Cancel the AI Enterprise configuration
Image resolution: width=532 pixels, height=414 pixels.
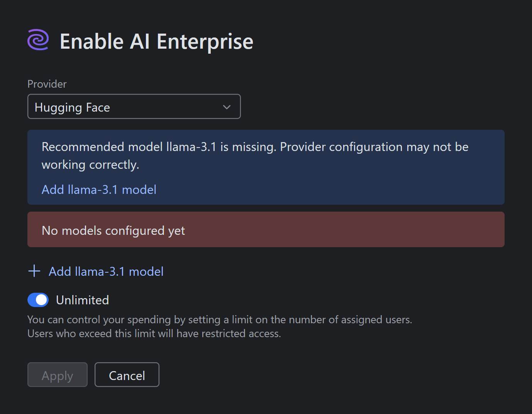(x=127, y=375)
